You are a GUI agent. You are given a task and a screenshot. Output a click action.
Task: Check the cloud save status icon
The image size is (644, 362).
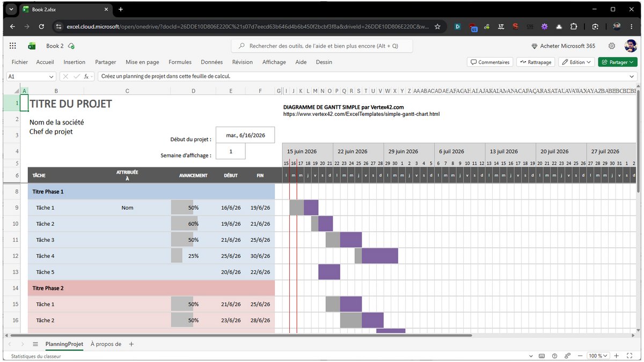[71, 46]
